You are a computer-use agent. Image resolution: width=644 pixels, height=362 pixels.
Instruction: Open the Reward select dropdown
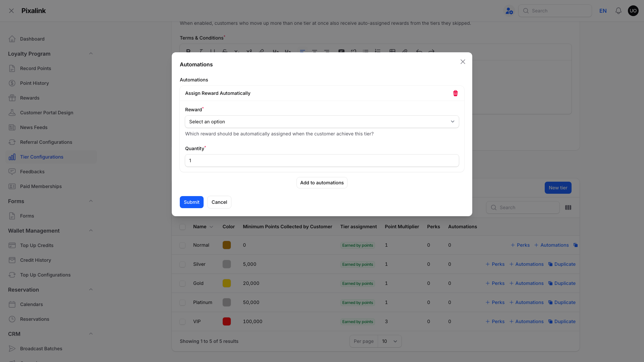(322, 122)
